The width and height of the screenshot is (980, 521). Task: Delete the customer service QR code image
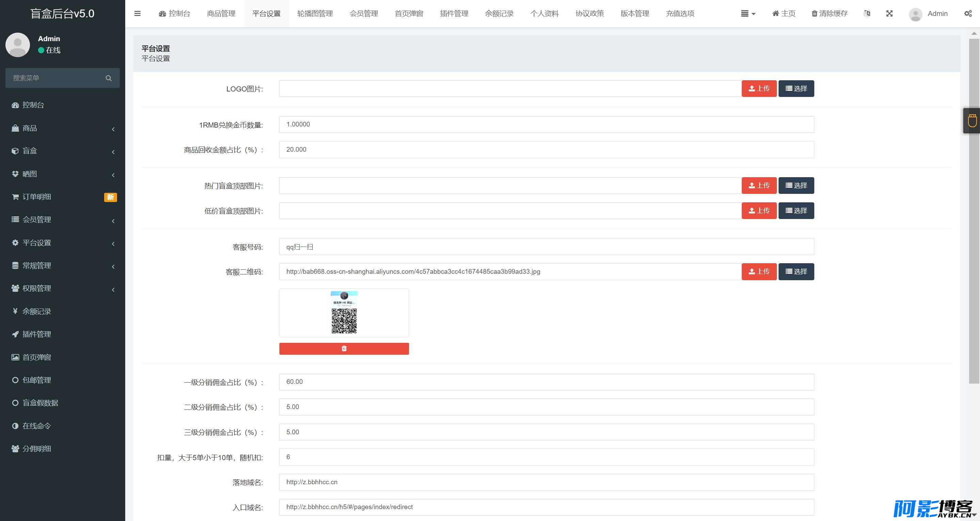(x=344, y=348)
